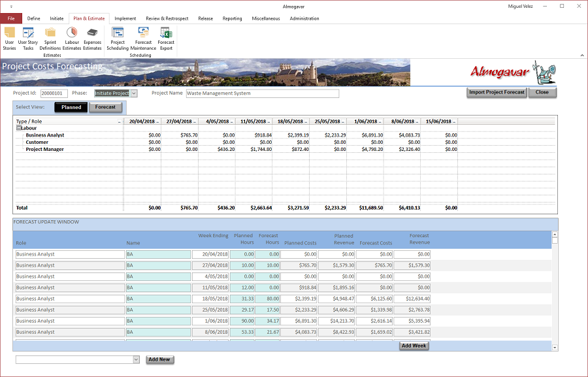Click the Add New button
The width and height of the screenshot is (588, 377).
coord(159,359)
